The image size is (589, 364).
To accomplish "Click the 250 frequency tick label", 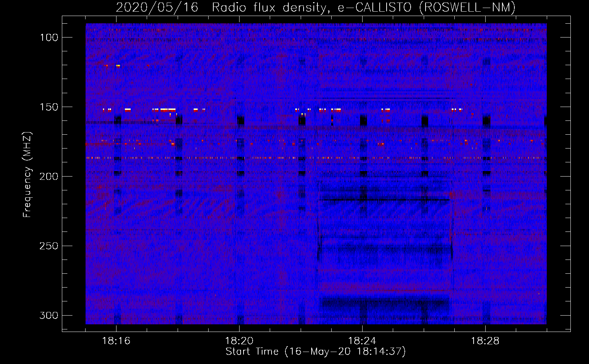I will point(48,246).
